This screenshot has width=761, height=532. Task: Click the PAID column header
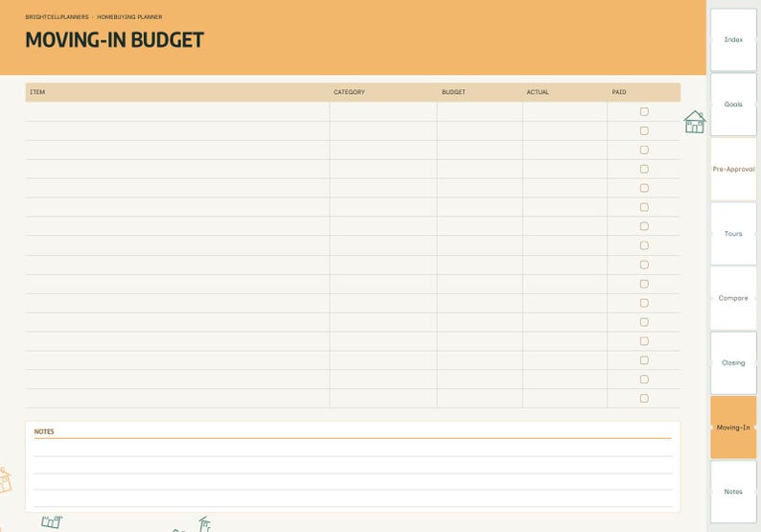[619, 92]
